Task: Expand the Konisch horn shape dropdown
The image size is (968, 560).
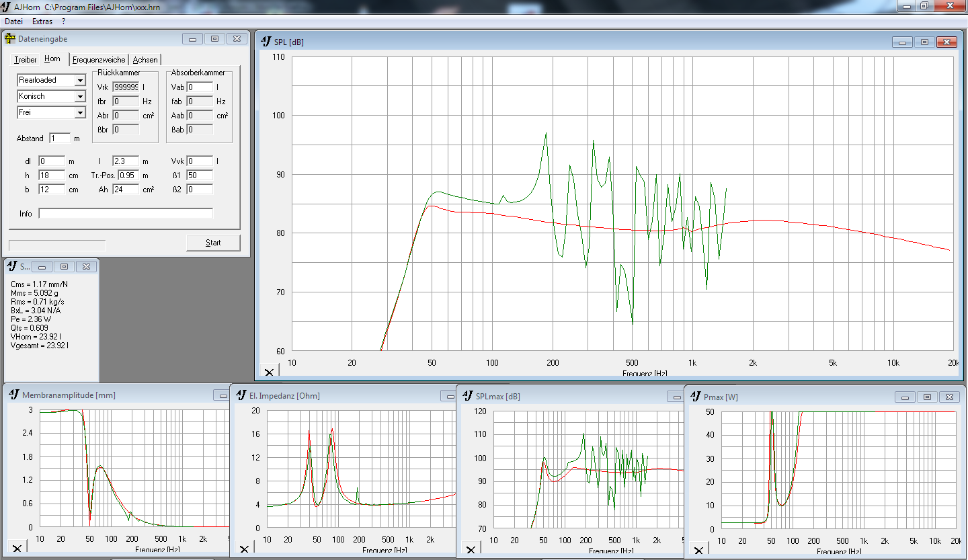Action: click(x=80, y=97)
